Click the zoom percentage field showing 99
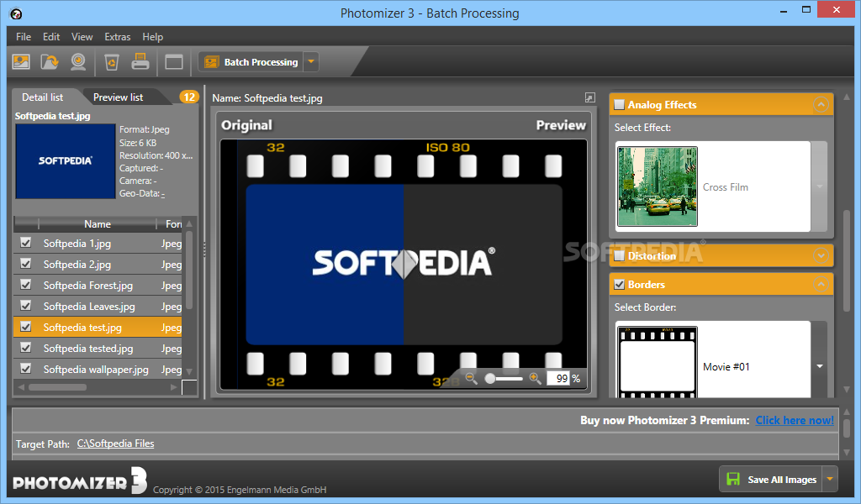The image size is (861, 504). (x=559, y=378)
